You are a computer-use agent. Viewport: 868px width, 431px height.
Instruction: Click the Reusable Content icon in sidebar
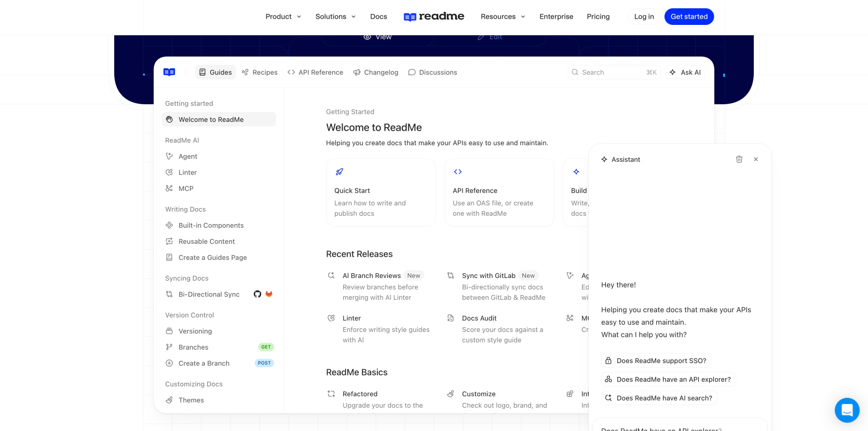[x=169, y=241]
